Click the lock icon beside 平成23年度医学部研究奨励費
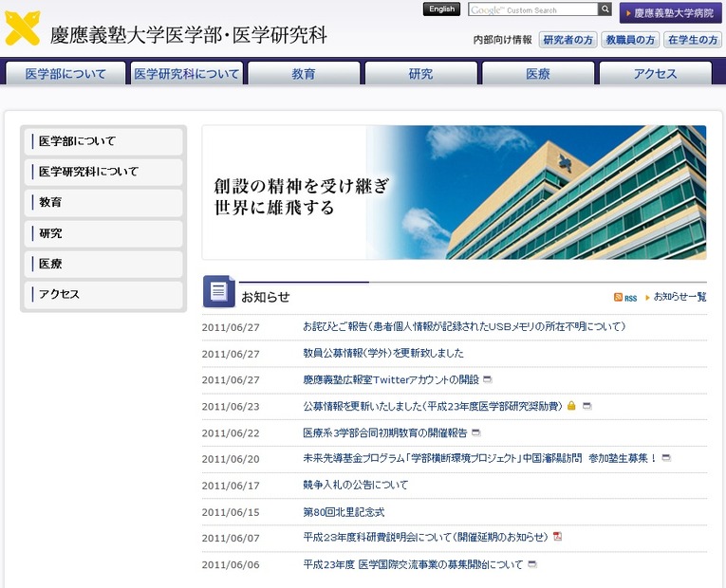726x588 pixels. pyautogui.click(x=571, y=406)
